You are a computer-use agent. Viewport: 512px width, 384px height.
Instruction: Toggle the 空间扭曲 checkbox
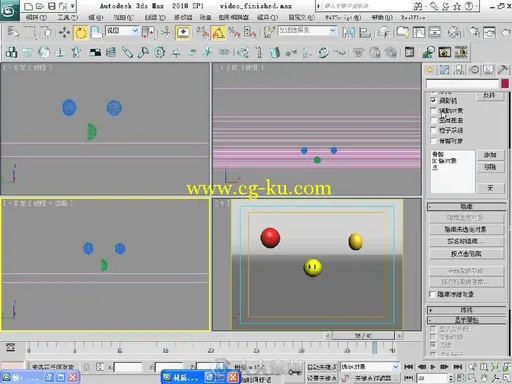pyautogui.click(x=433, y=120)
